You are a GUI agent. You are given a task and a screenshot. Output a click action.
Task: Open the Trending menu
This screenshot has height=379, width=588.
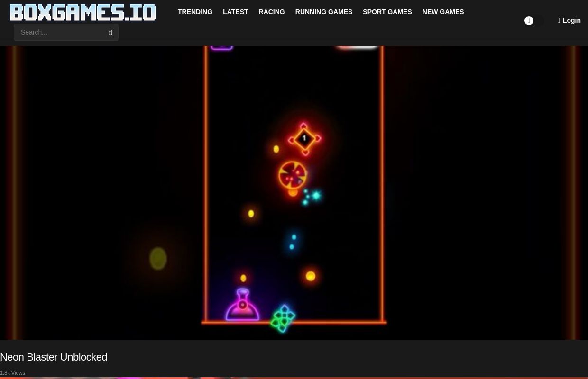point(195,12)
